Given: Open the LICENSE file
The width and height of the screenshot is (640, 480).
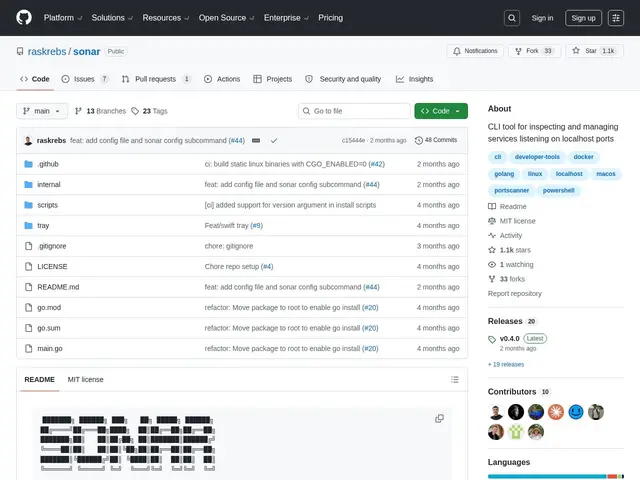Looking at the screenshot, I should pyautogui.click(x=52, y=267).
